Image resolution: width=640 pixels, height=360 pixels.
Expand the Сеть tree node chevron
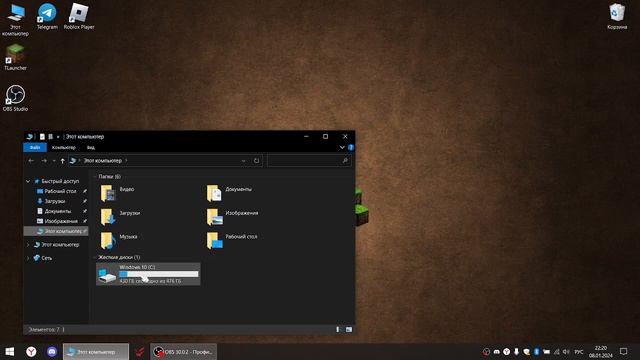coord(28,258)
